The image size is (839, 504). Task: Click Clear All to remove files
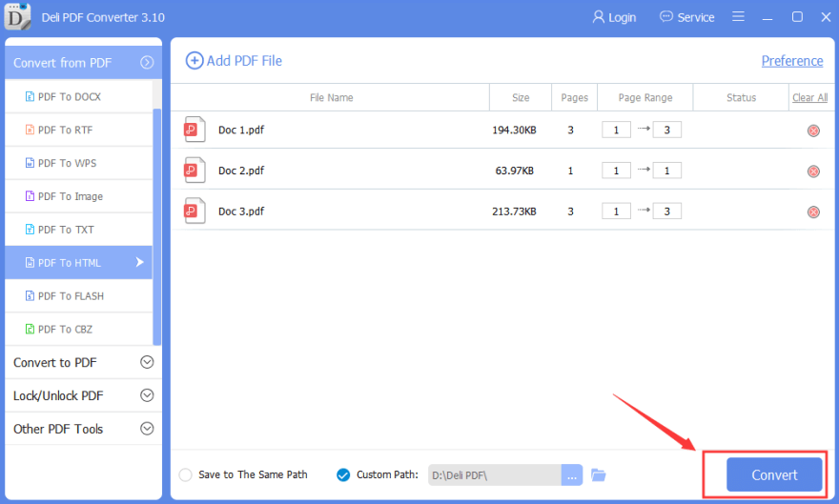tap(809, 97)
